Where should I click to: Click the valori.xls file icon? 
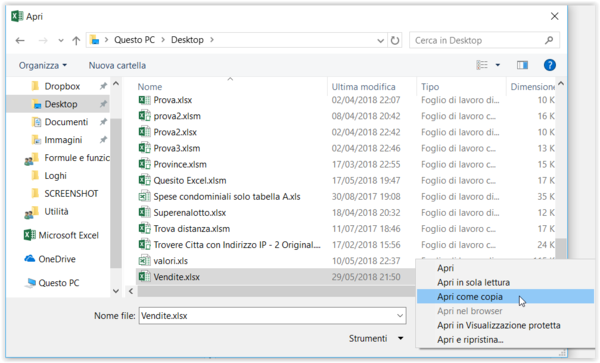tap(144, 260)
